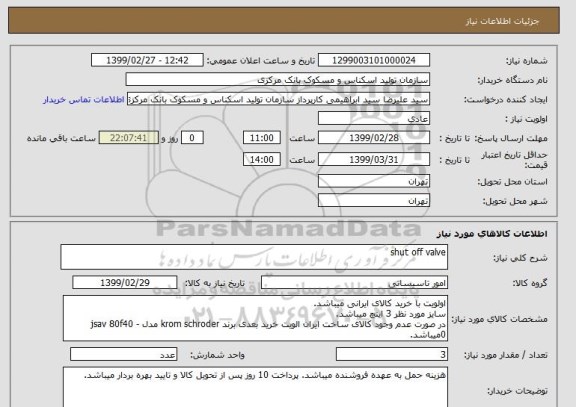Image resolution: width=576 pixels, height=407 pixels.
Task: Select the general description field shut off valve
Action: point(254,257)
